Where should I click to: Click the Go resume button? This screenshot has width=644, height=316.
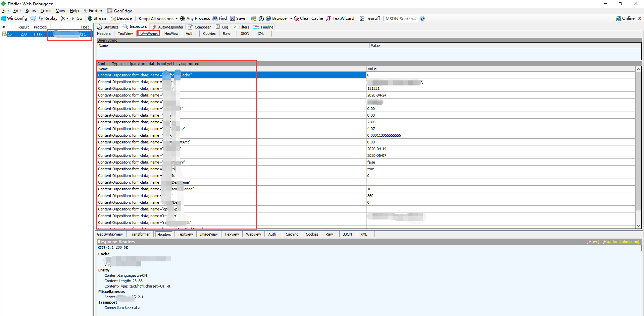(x=77, y=18)
